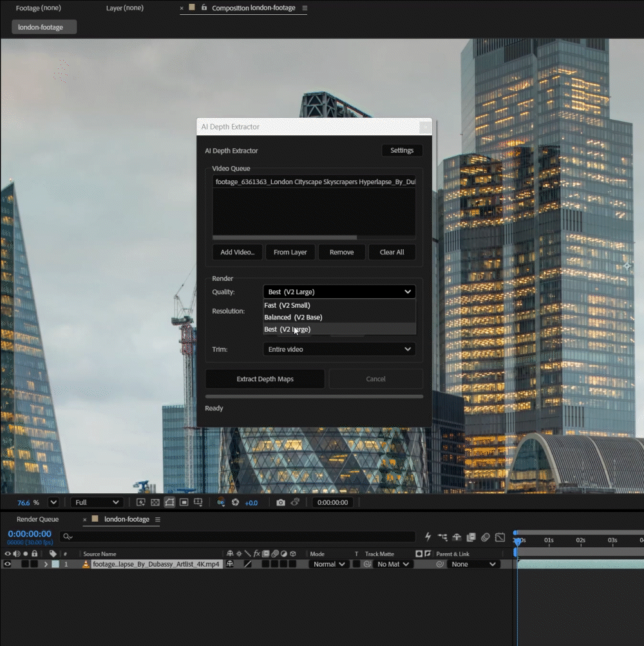Reset exposure with the circular arrows icon
This screenshot has width=644, height=646.
click(x=235, y=502)
